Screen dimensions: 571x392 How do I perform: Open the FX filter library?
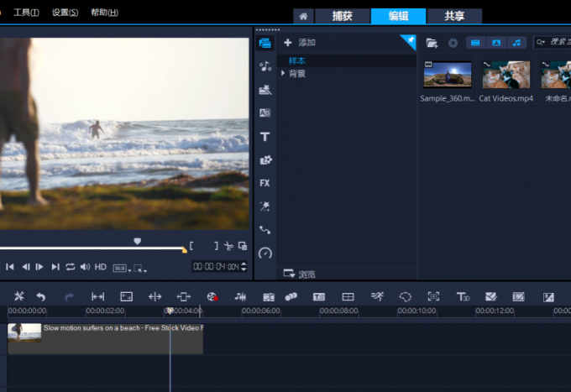pyautogui.click(x=265, y=183)
